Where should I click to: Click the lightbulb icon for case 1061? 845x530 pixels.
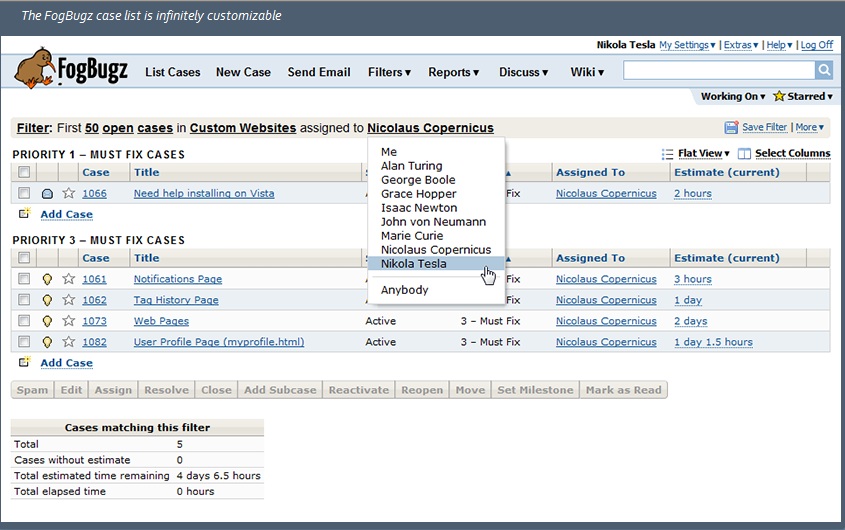click(47, 279)
